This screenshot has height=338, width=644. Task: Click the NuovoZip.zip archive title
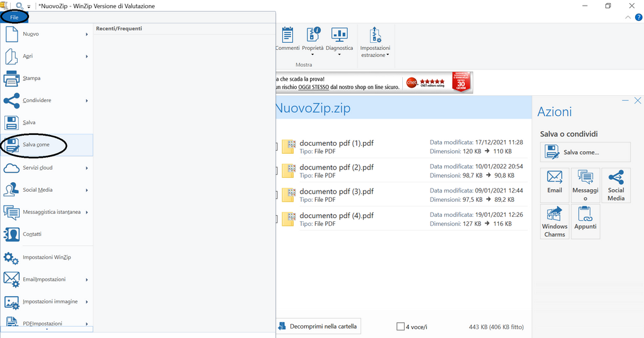pyautogui.click(x=313, y=108)
